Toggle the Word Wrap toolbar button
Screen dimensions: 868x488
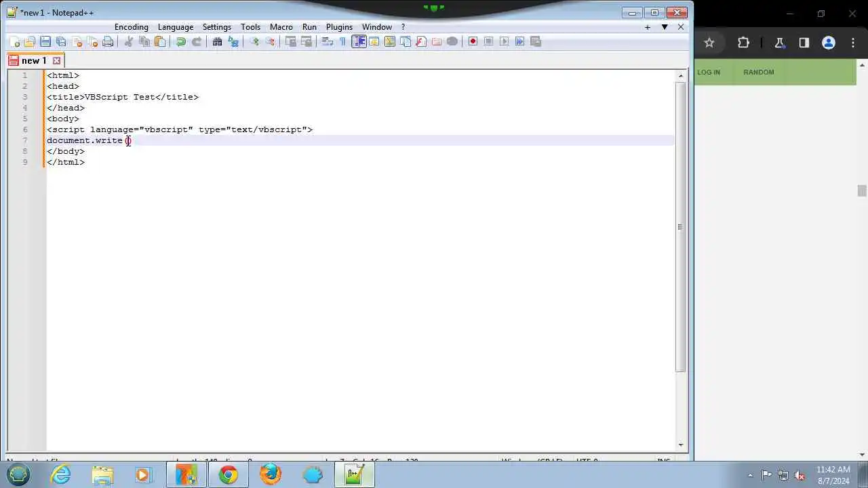pos(327,41)
